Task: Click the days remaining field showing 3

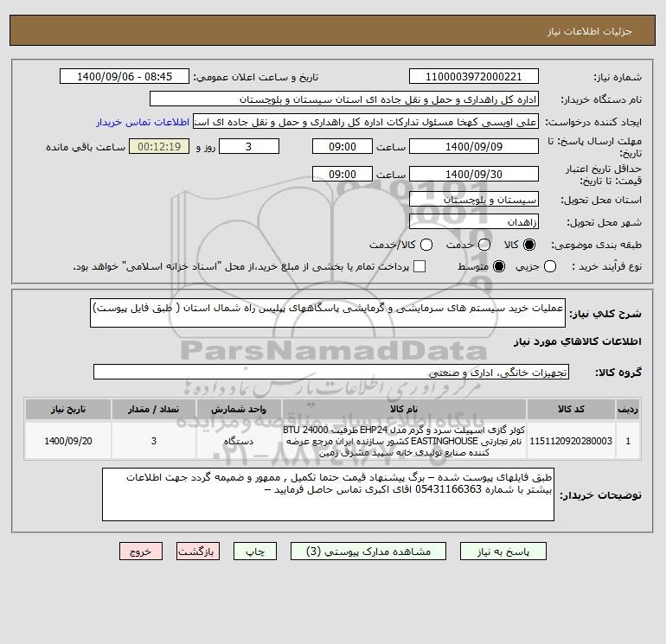Action: point(249,147)
